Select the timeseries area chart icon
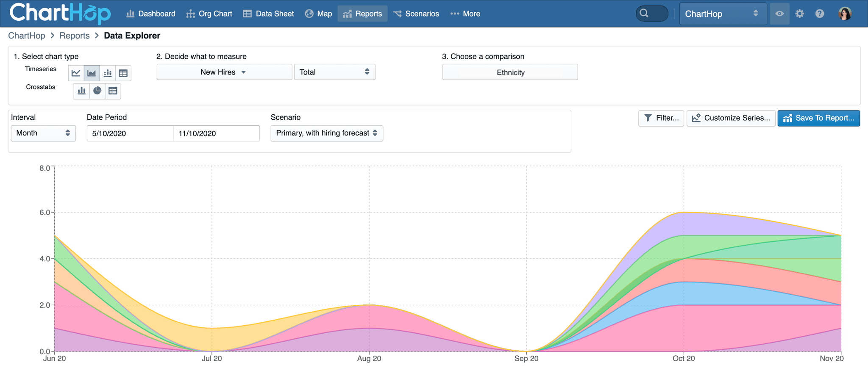868x390 pixels. pos(92,73)
